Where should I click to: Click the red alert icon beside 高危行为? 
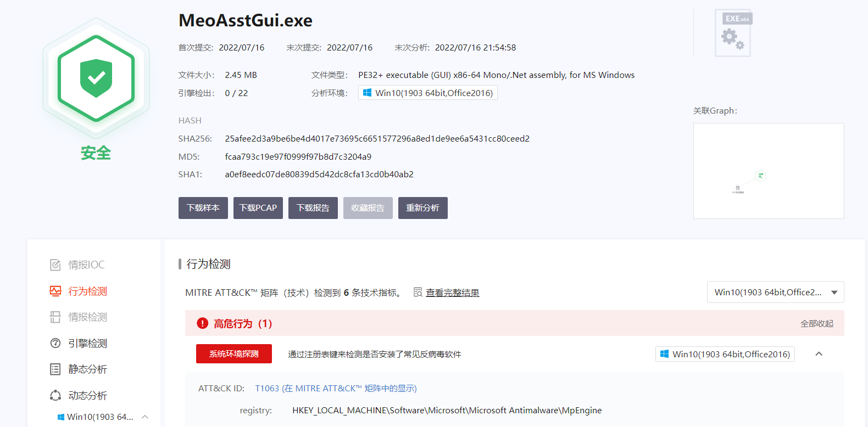(202, 323)
